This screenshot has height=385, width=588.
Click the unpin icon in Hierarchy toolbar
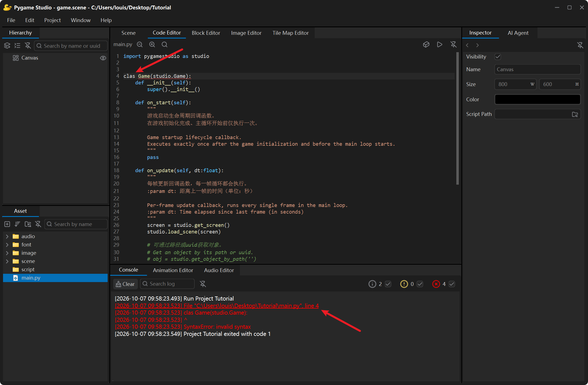pyautogui.click(x=28, y=46)
